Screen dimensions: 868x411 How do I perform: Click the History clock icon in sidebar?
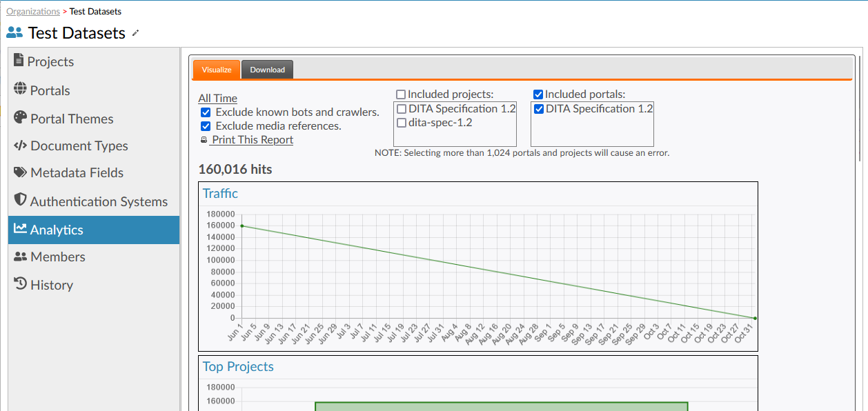point(21,284)
